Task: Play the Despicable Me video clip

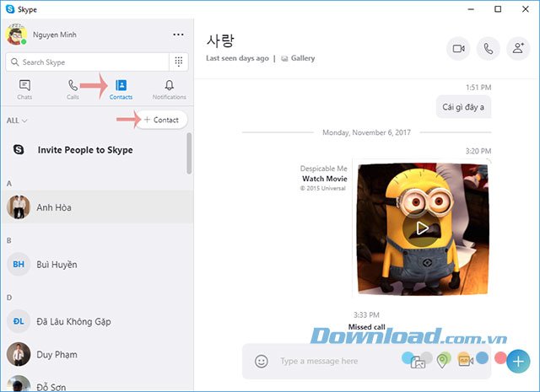Action: pyautogui.click(x=422, y=228)
